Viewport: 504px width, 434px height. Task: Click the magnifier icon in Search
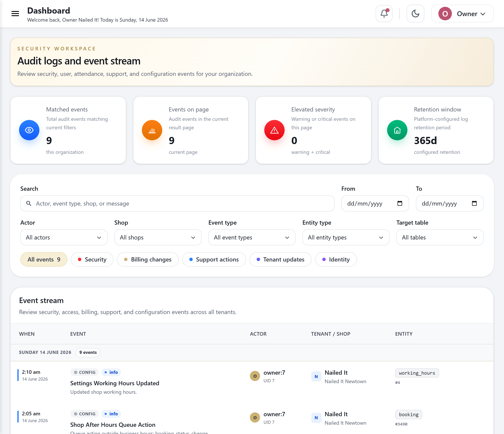(29, 203)
